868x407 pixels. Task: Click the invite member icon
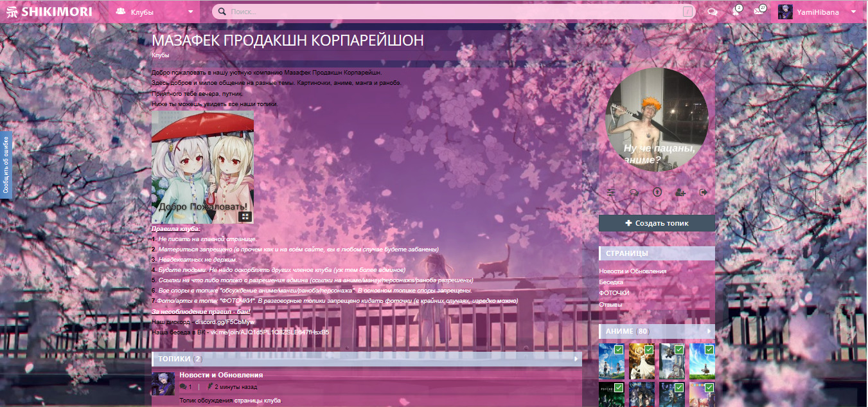point(680,192)
